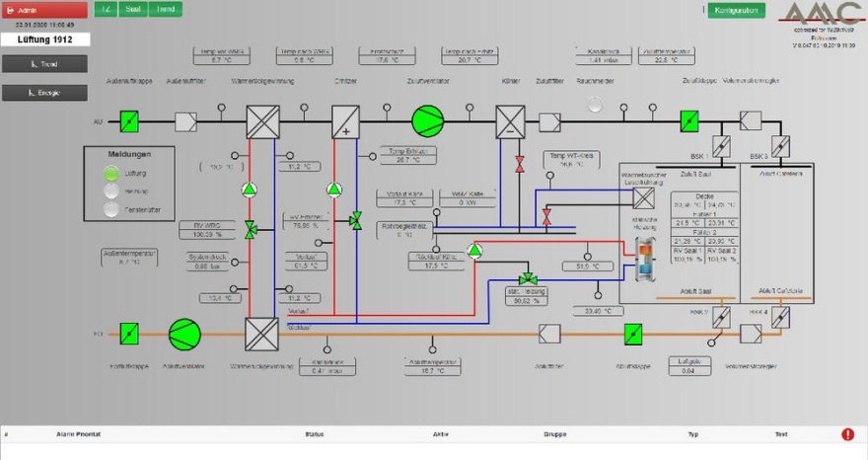
Task: Click the green Fortluftklappe damper icon
Action: pos(129,334)
